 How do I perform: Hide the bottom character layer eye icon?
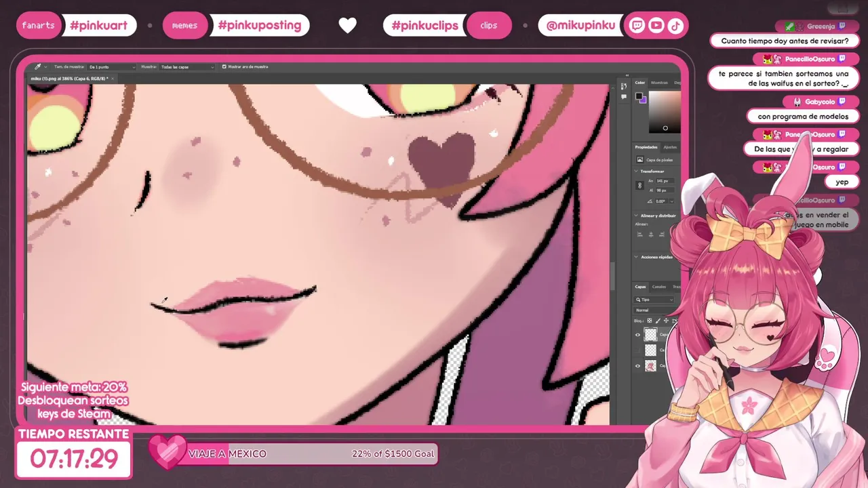point(637,366)
